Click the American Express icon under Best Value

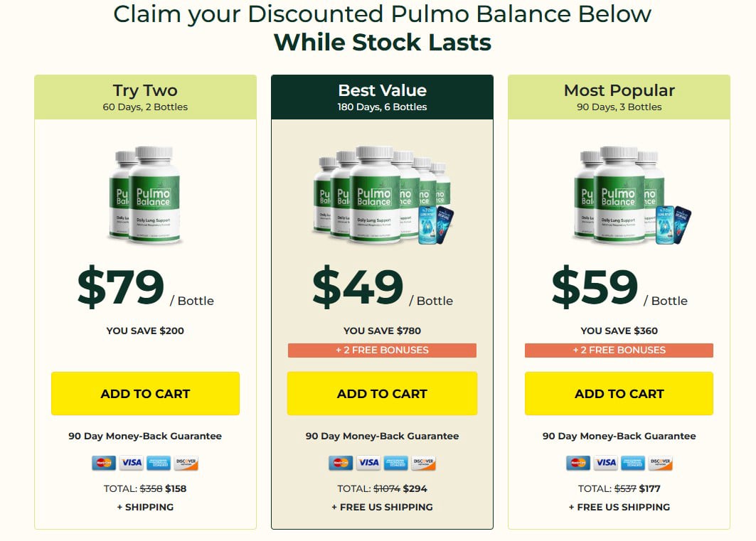pyautogui.click(x=395, y=462)
